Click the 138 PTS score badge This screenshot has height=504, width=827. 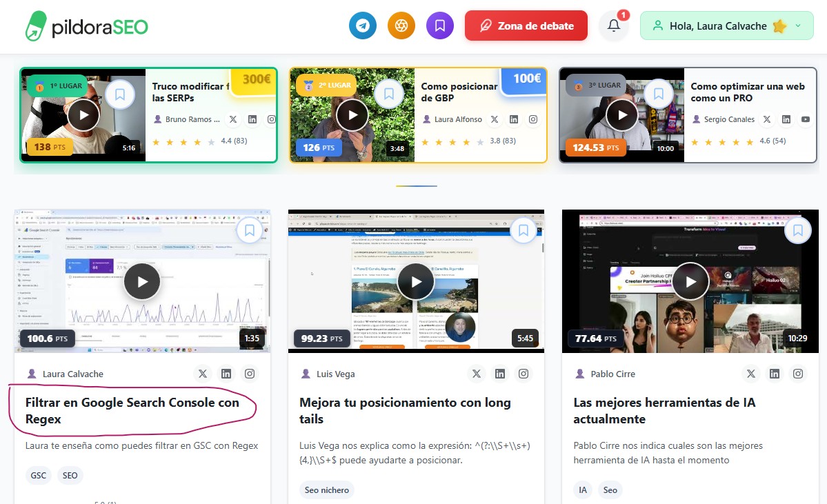pos(50,147)
